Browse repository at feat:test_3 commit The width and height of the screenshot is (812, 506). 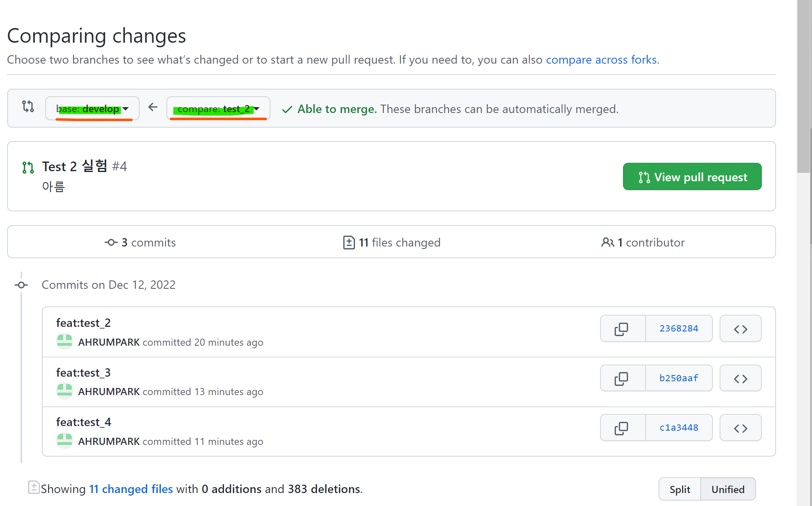click(x=740, y=379)
